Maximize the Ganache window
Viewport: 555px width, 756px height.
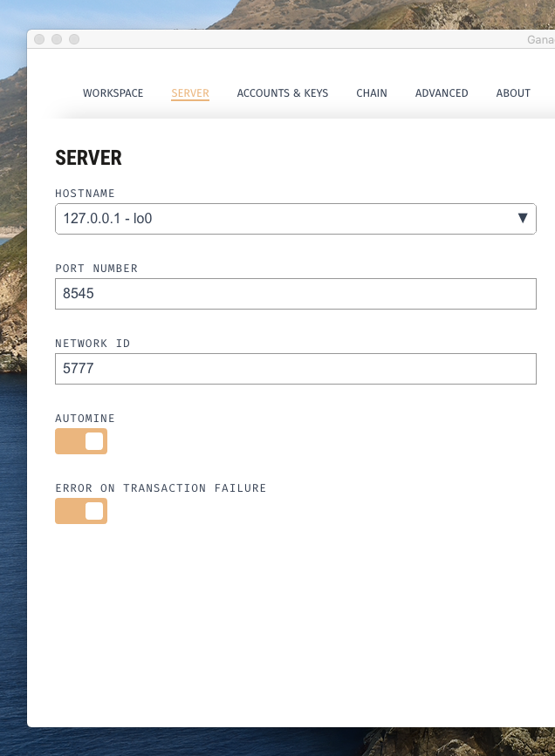(x=74, y=39)
